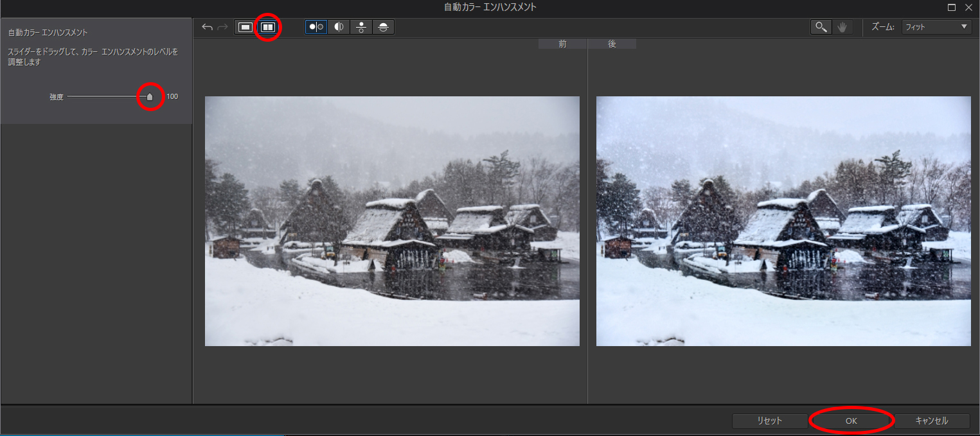Viewport: 980px width, 436px height.
Task: Activate the magnifier zoom tool
Action: coord(821,27)
